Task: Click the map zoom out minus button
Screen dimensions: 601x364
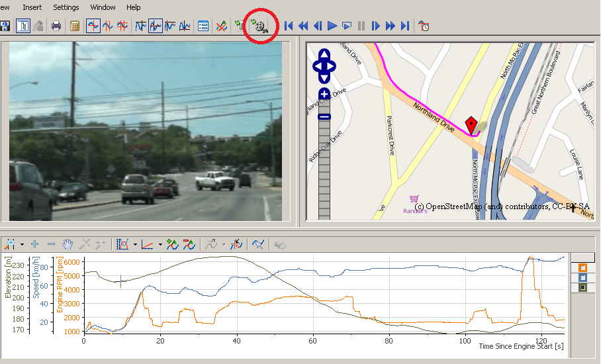Action: tap(324, 116)
